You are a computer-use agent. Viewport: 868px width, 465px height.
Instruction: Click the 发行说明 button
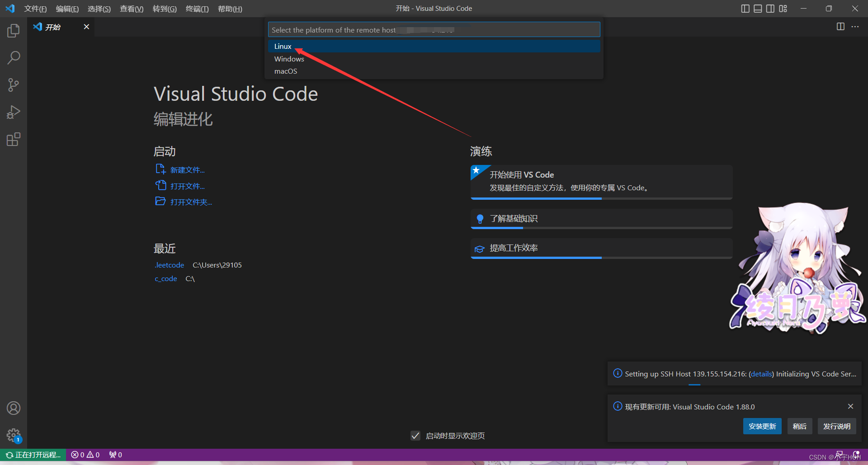[x=836, y=426]
